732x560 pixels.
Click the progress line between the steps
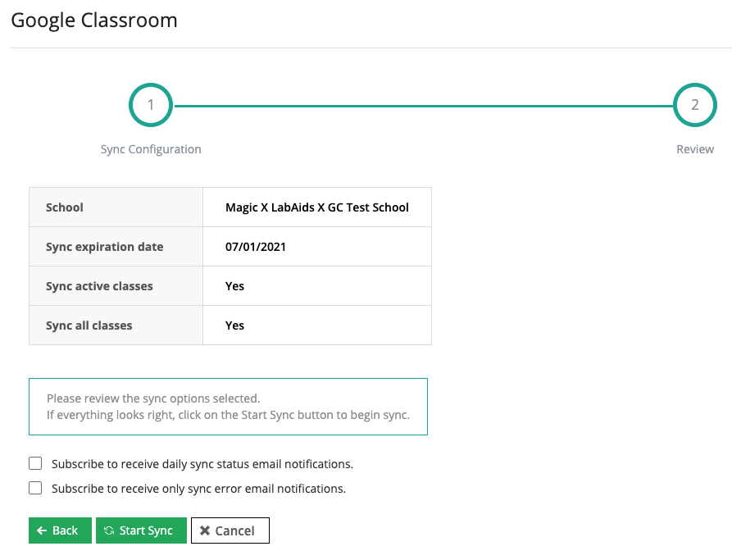pos(422,106)
